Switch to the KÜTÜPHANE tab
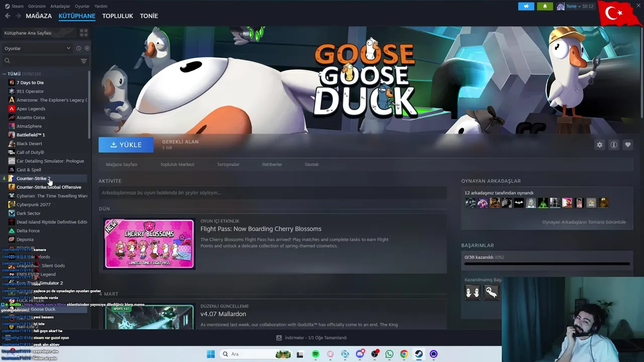 click(x=77, y=16)
